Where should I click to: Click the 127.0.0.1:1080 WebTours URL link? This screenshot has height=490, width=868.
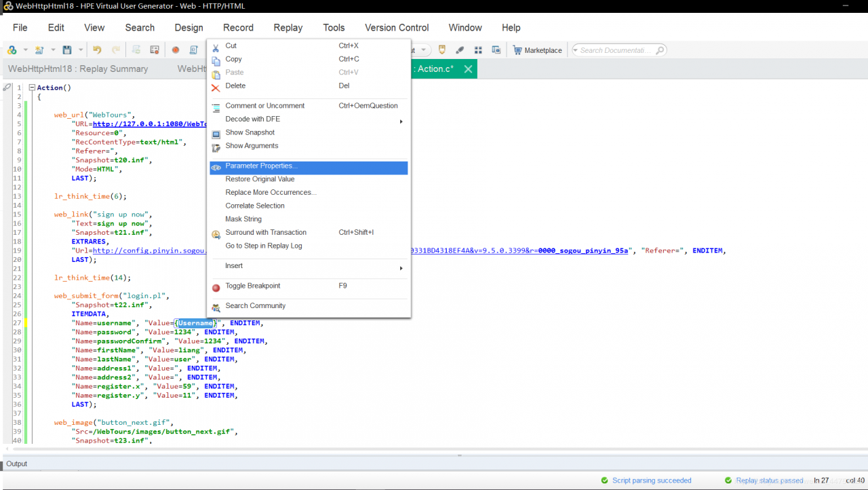(150, 124)
